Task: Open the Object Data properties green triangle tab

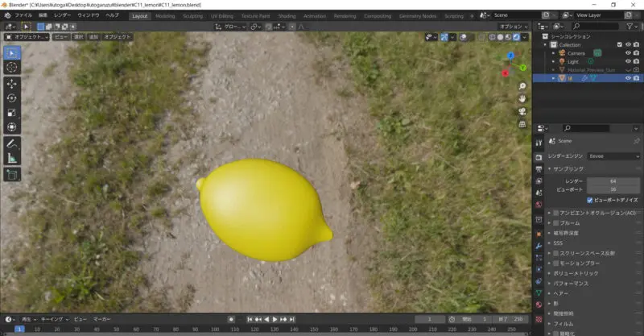Action: click(539, 292)
